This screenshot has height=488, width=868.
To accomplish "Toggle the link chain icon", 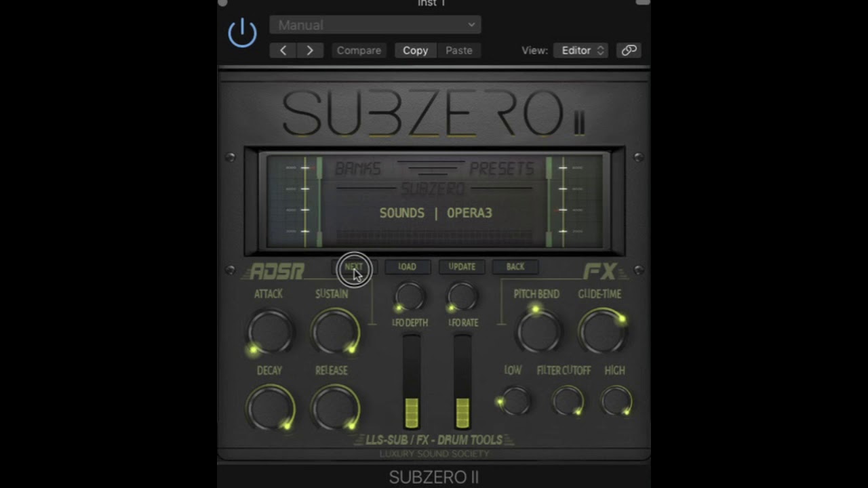I will (629, 50).
